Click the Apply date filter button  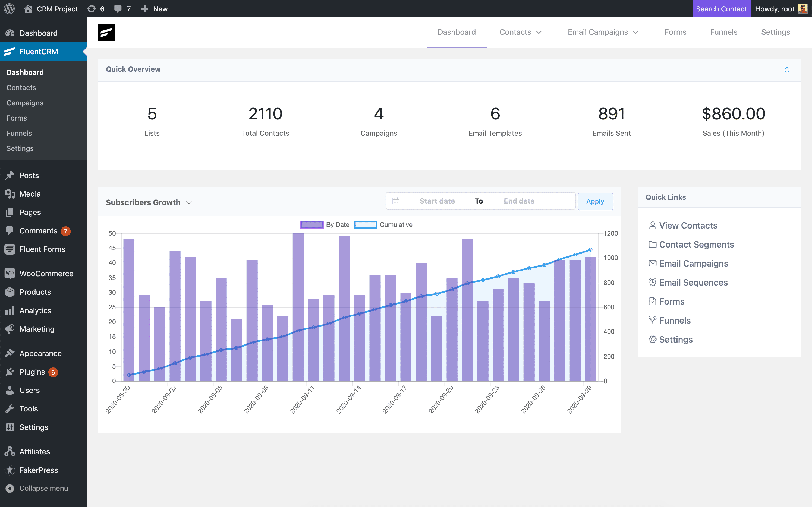click(x=595, y=201)
